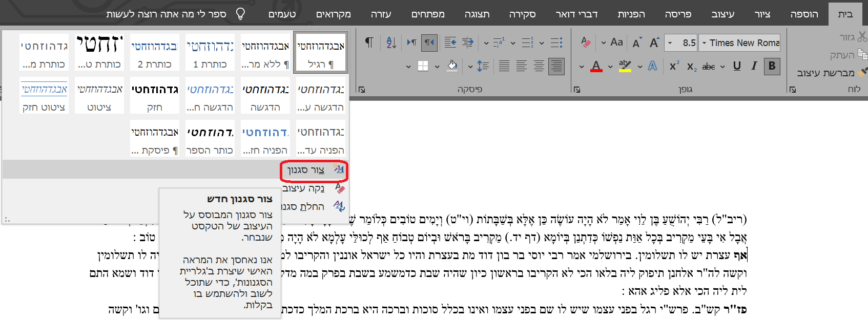
Task: Toggle Left-to-Right text direction
Action: pyautogui.click(x=411, y=42)
